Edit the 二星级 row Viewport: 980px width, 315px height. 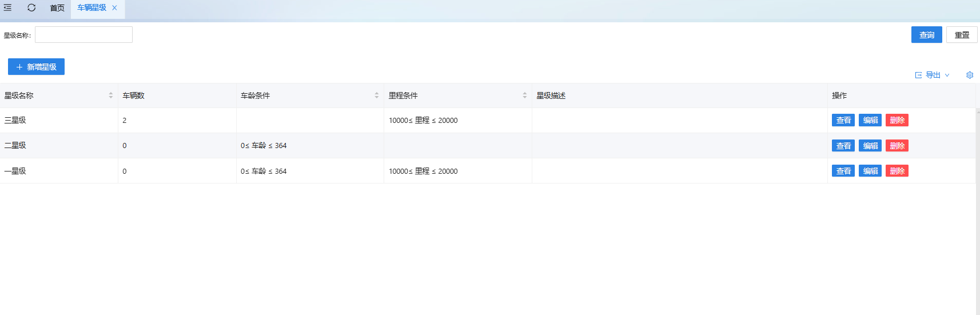[x=870, y=146]
